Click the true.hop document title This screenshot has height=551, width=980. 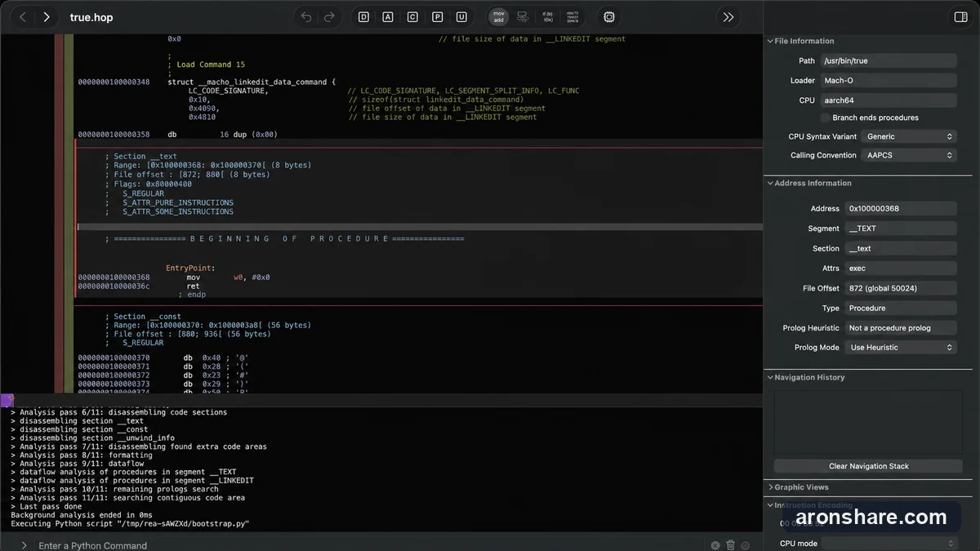click(91, 17)
